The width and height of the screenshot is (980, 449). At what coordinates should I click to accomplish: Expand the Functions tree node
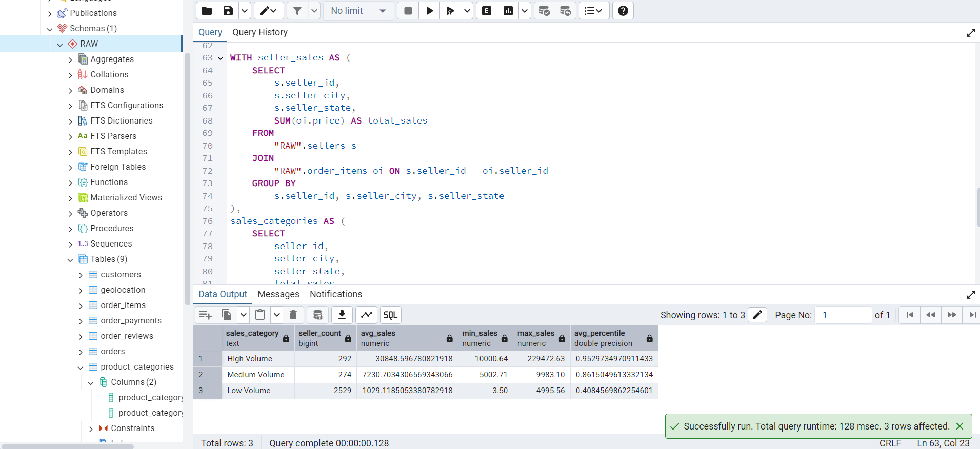(x=70, y=182)
